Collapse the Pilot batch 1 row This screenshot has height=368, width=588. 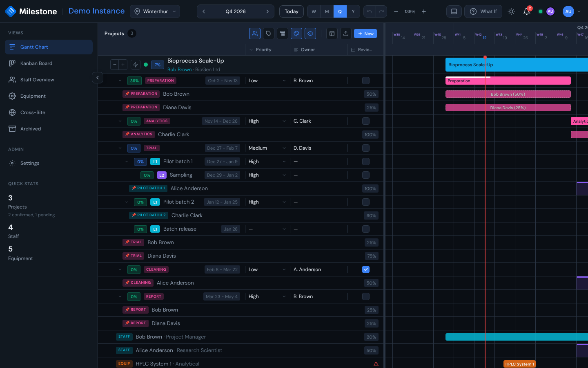click(127, 162)
